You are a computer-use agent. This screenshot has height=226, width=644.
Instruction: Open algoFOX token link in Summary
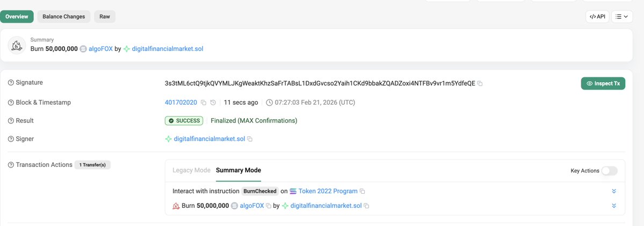(100, 49)
